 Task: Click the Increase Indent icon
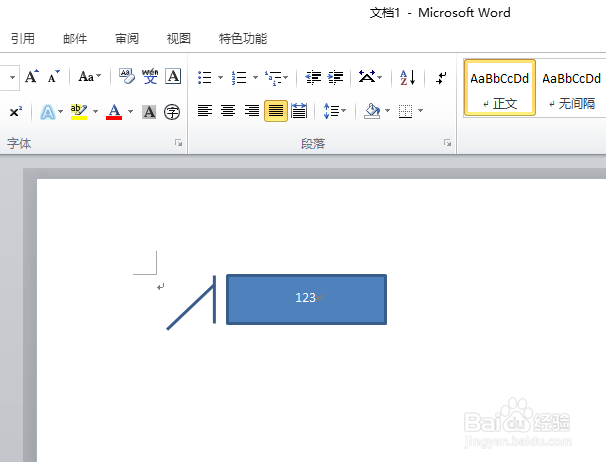click(335, 77)
